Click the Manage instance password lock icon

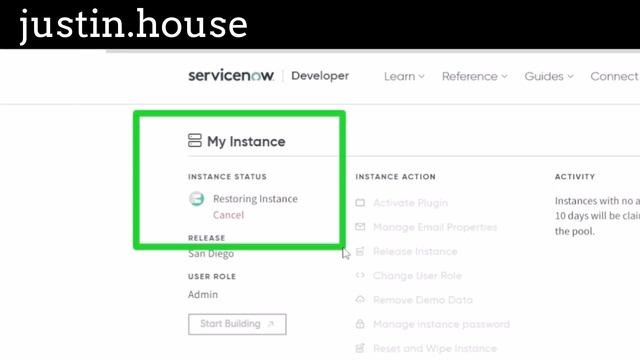[360, 324]
